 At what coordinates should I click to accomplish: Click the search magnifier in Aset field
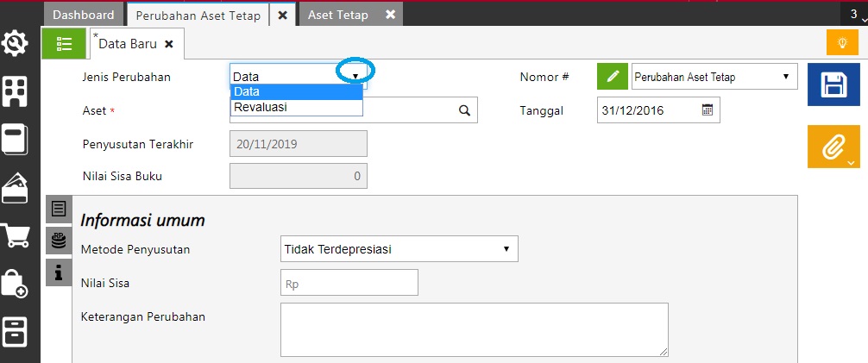pos(464,110)
